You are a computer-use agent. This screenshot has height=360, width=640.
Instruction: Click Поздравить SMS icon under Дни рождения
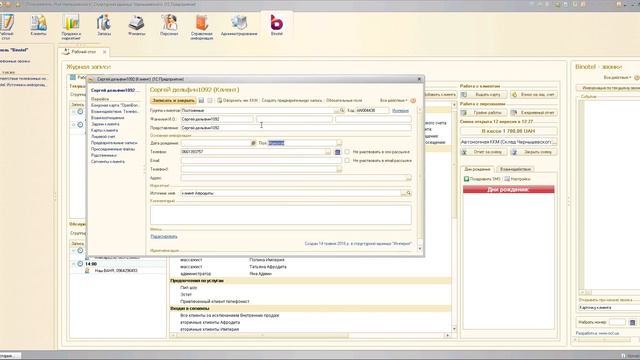pyautogui.click(x=467, y=179)
